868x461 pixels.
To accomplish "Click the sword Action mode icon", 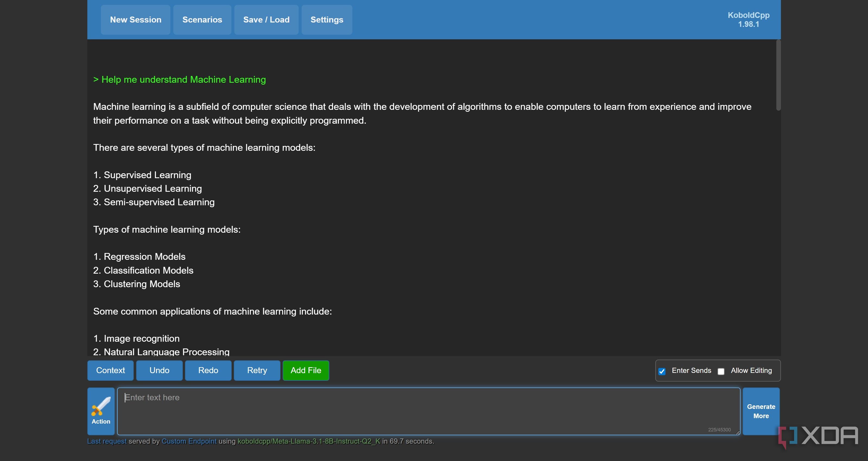I will coord(101,411).
